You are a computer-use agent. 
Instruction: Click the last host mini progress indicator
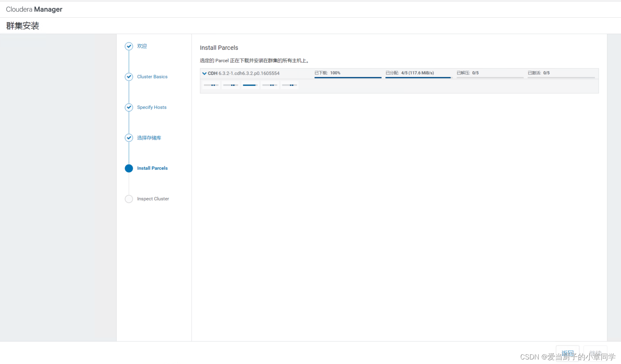[x=290, y=85]
